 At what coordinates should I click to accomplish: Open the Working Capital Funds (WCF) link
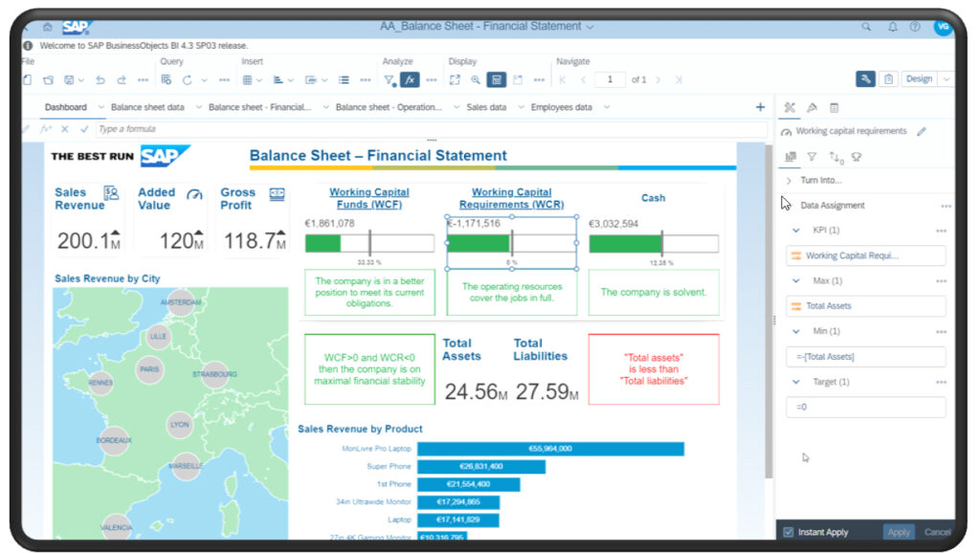(369, 198)
